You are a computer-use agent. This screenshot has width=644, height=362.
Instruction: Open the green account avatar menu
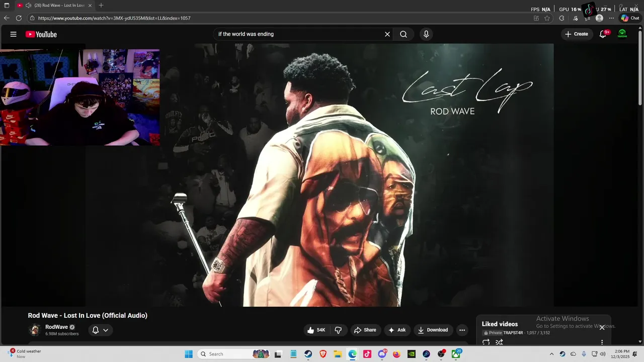(x=622, y=34)
